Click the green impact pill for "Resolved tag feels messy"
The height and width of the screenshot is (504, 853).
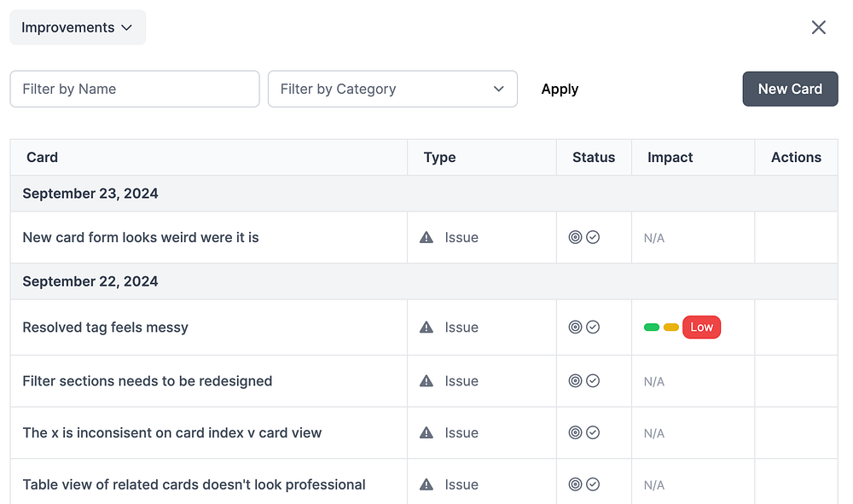(652, 327)
